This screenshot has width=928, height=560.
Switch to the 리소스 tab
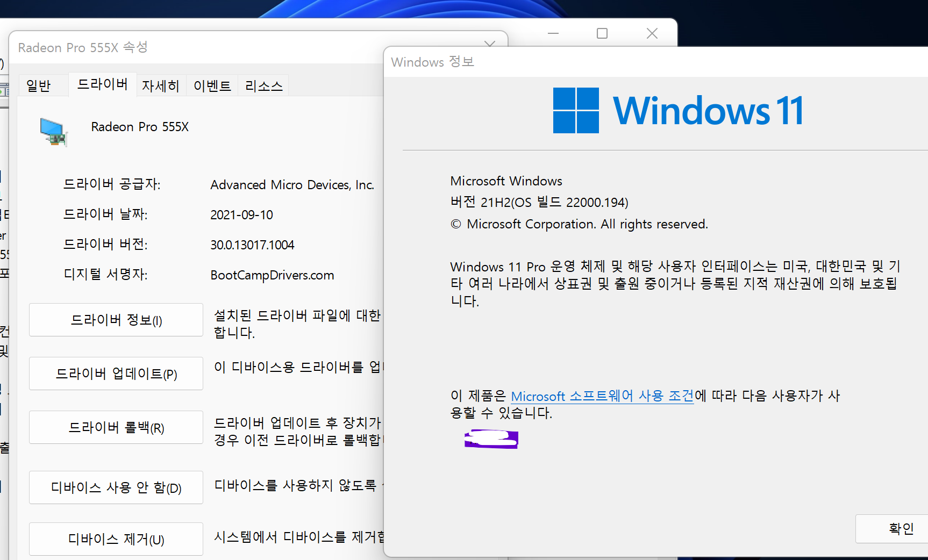tap(263, 85)
